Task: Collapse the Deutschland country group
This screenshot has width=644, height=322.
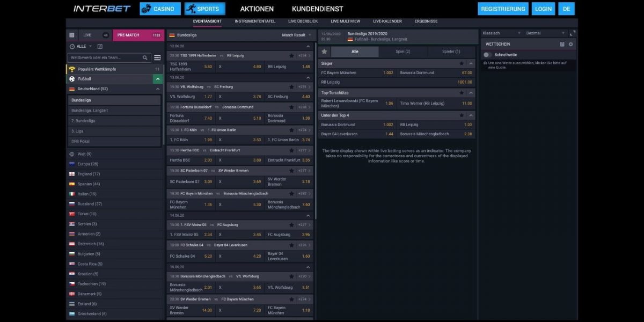Action: pos(157,89)
